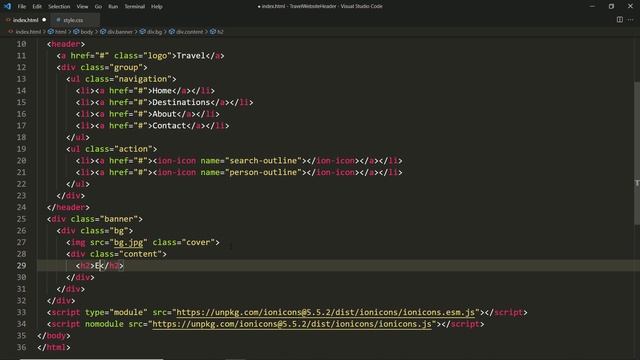
Task: Click the word Travel on line 11
Action: [191, 56]
